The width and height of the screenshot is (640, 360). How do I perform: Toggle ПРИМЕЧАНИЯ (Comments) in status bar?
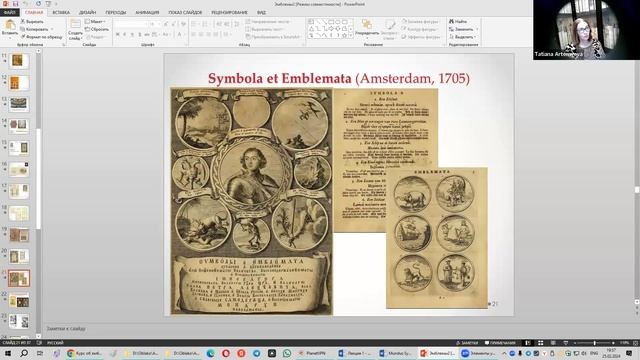point(500,343)
